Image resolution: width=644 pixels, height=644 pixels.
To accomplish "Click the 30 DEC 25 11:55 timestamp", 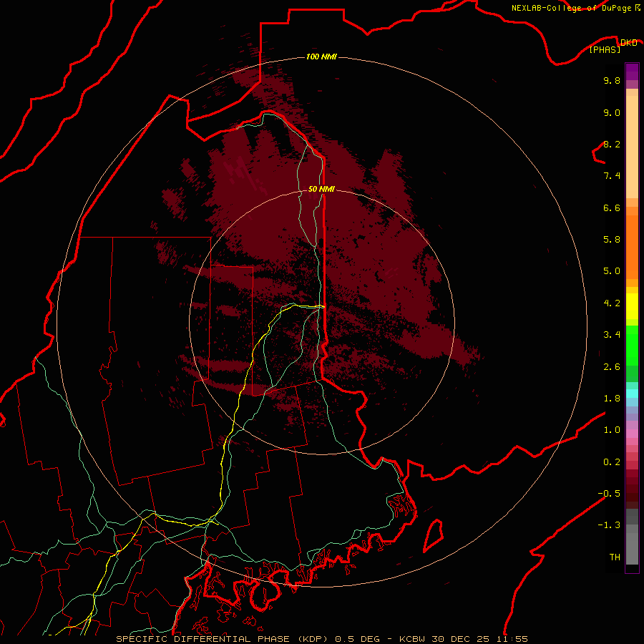I will pos(479,639).
